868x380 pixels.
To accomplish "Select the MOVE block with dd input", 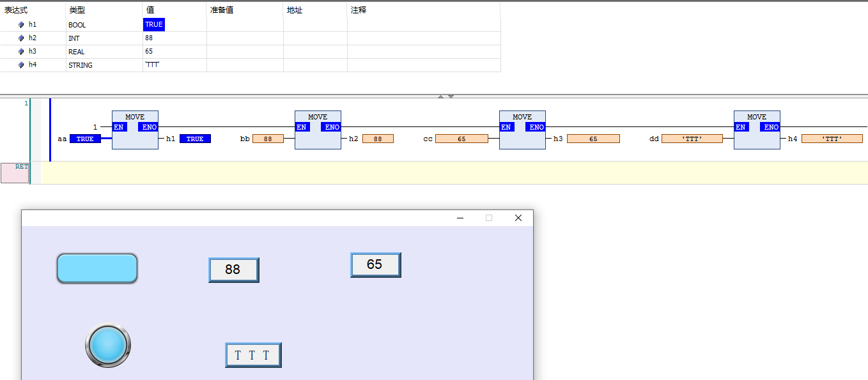I will pos(757,130).
